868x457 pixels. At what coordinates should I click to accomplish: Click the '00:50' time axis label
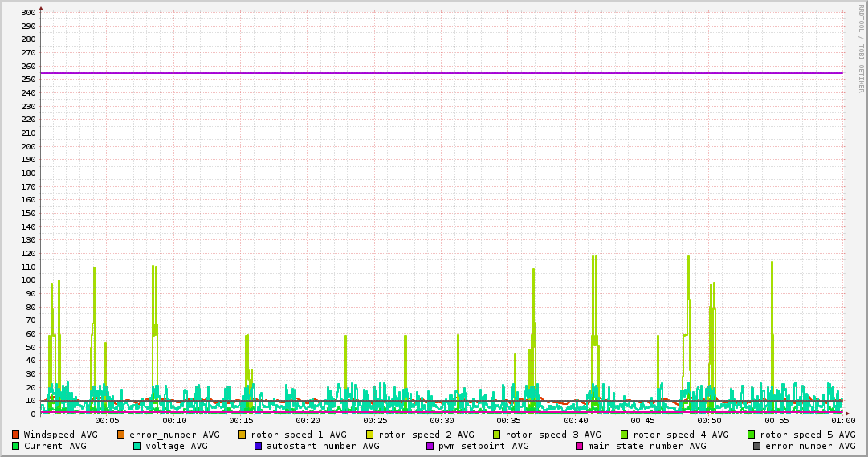pos(710,421)
